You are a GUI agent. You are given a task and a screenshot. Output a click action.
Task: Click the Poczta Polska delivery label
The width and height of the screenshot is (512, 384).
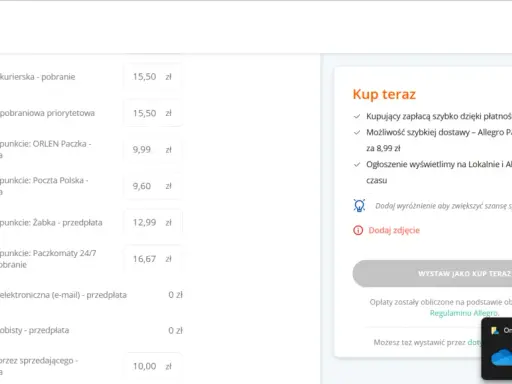(44, 186)
